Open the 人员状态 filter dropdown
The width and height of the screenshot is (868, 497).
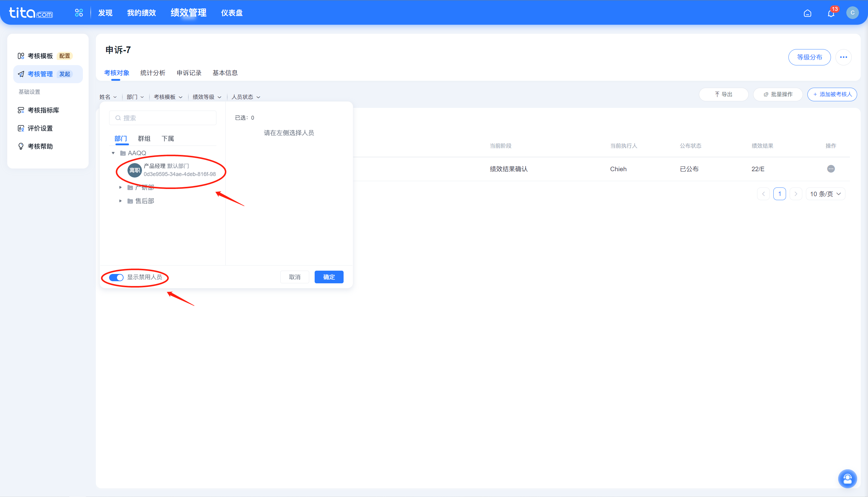click(x=246, y=97)
